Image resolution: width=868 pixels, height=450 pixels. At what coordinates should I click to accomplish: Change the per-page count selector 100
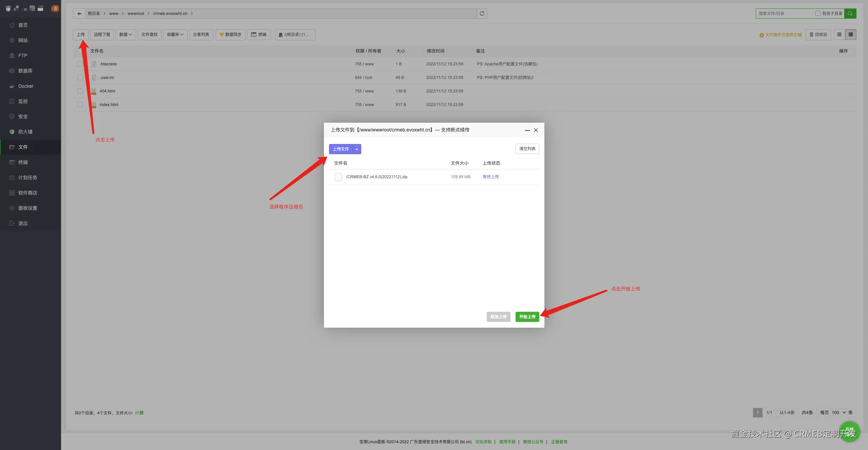coord(838,412)
